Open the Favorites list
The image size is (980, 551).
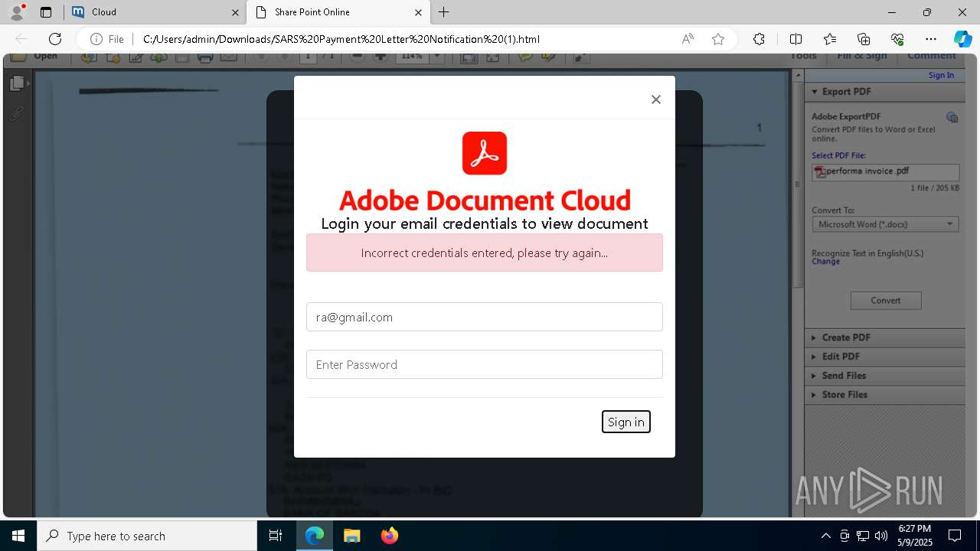(830, 39)
